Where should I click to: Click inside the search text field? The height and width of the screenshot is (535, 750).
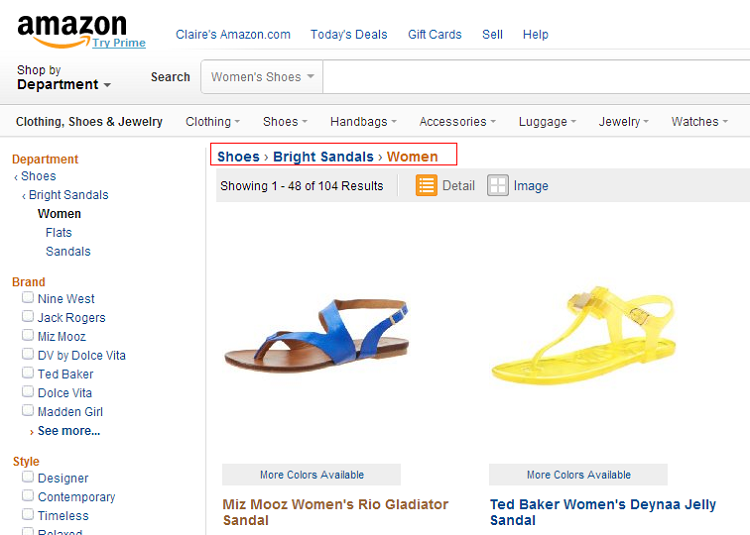click(536, 76)
